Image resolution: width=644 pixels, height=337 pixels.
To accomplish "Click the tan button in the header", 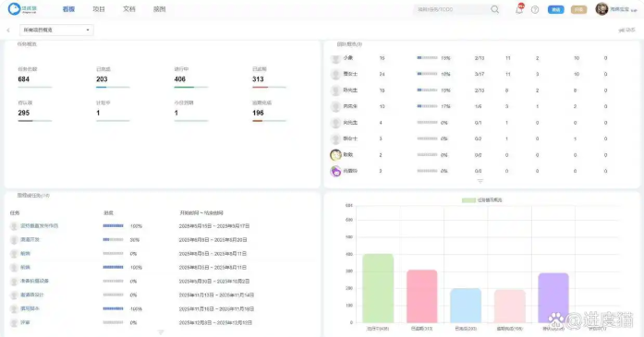I will point(578,9).
